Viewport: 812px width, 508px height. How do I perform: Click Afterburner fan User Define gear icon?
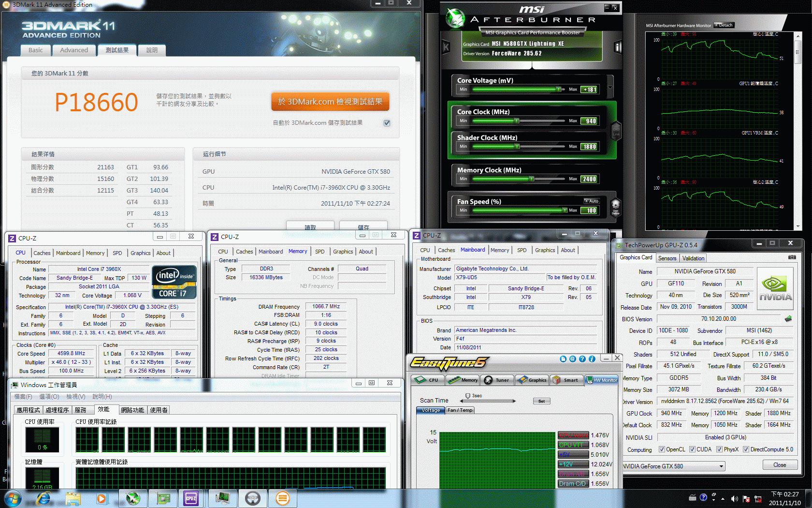tap(615, 207)
